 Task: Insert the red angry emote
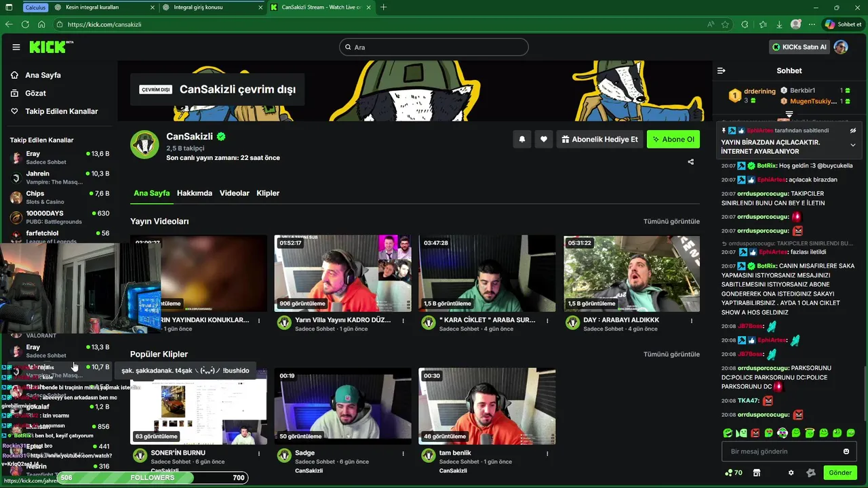click(755, 432)
